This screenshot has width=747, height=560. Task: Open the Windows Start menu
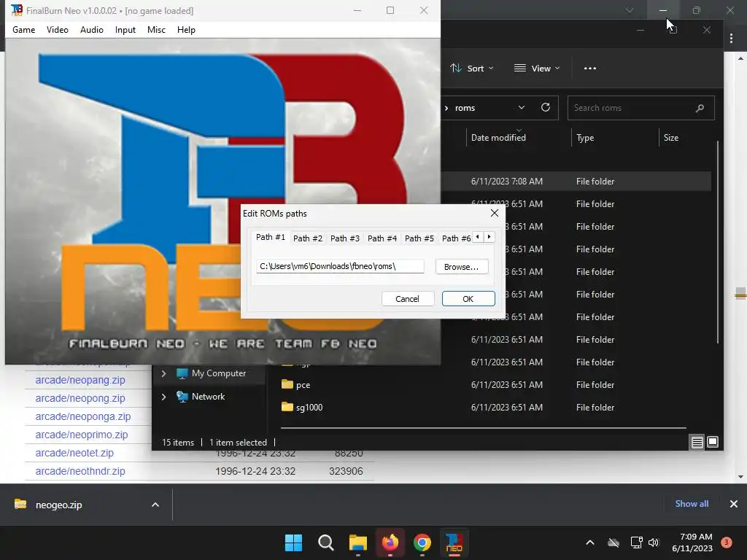click(293, 542)
